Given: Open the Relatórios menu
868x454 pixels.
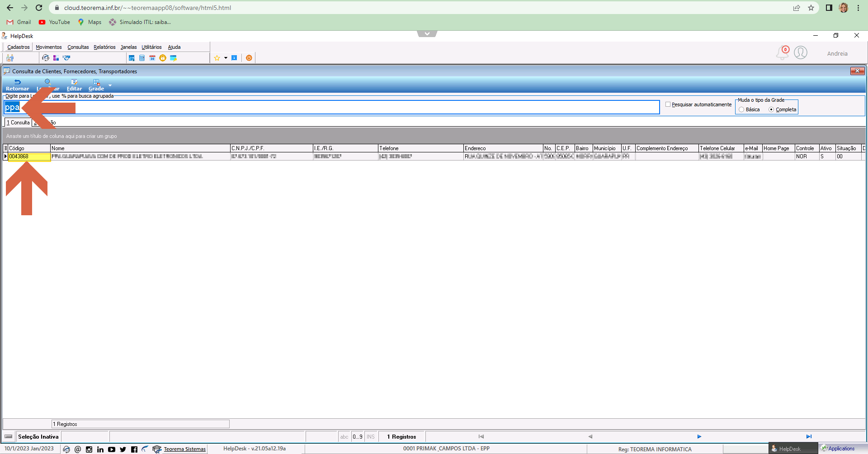Looking at the screenshot, I should click(x=104, y=47).
